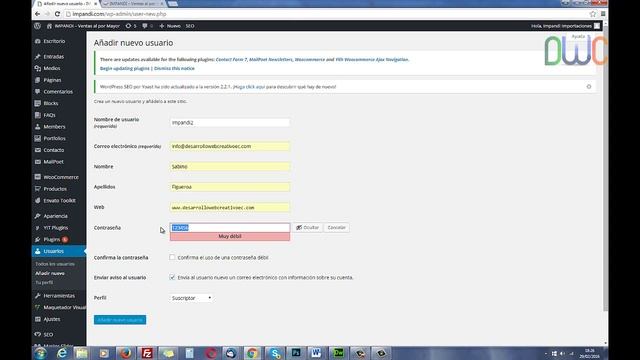Reload the page with the refresh icon

point(57,14)
